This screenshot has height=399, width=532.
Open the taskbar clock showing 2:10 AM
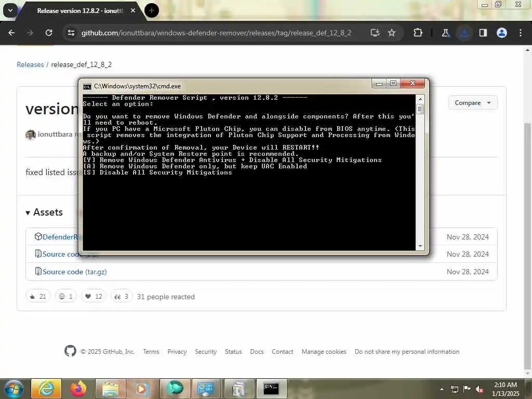(x=506, y=389)
